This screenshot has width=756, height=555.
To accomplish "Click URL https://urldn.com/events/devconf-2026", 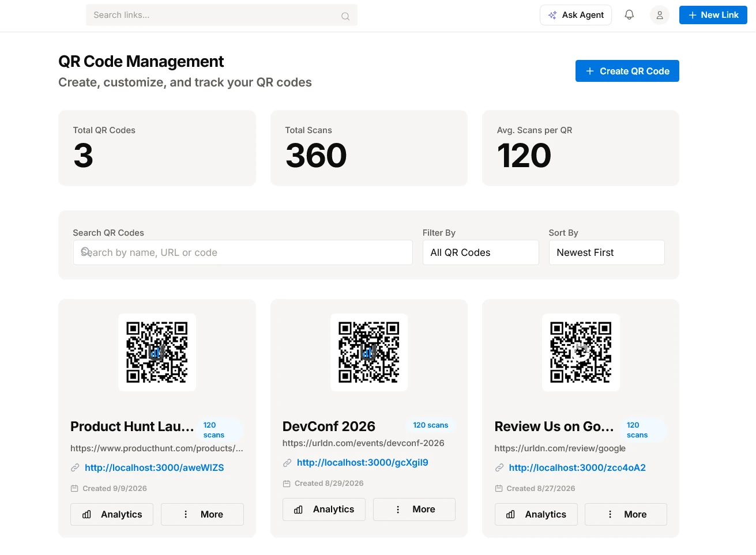I will (x=363, y=443).
